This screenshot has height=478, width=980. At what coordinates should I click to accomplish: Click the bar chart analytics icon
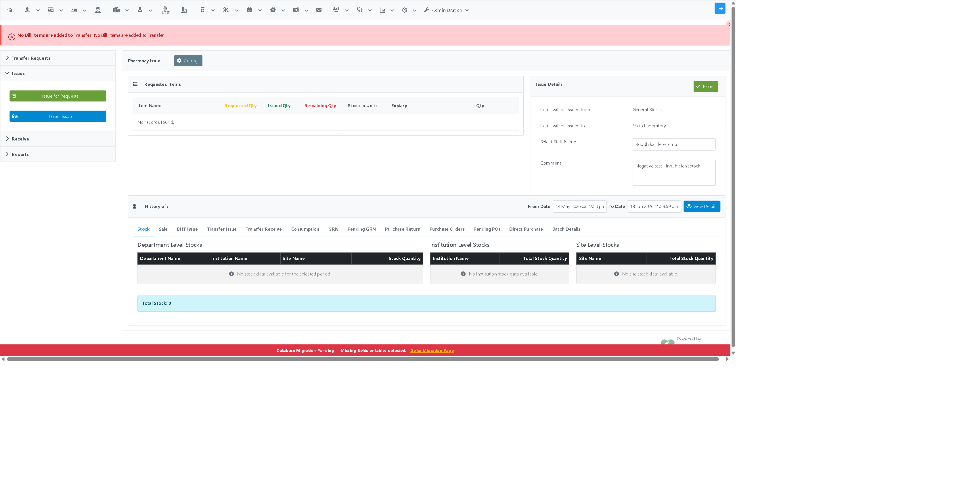click(x=382, y=10)
